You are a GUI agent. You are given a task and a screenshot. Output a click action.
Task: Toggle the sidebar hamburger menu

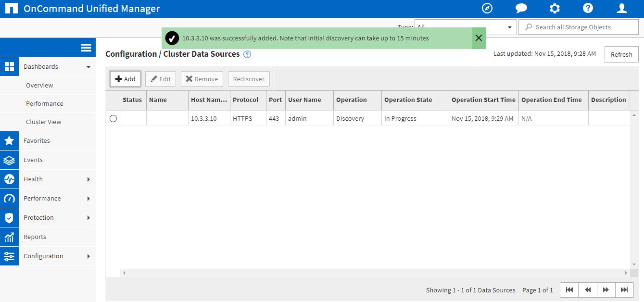86,47
